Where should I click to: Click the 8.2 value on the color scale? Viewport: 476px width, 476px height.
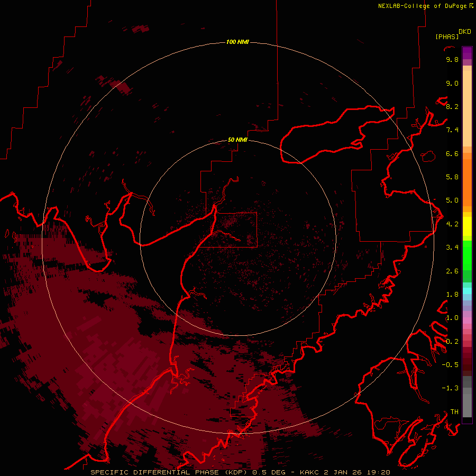click(x=452, y=107)
